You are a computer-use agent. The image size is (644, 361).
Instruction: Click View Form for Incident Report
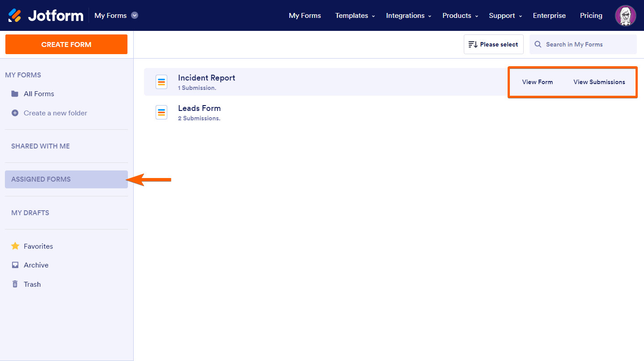(538, 82)
